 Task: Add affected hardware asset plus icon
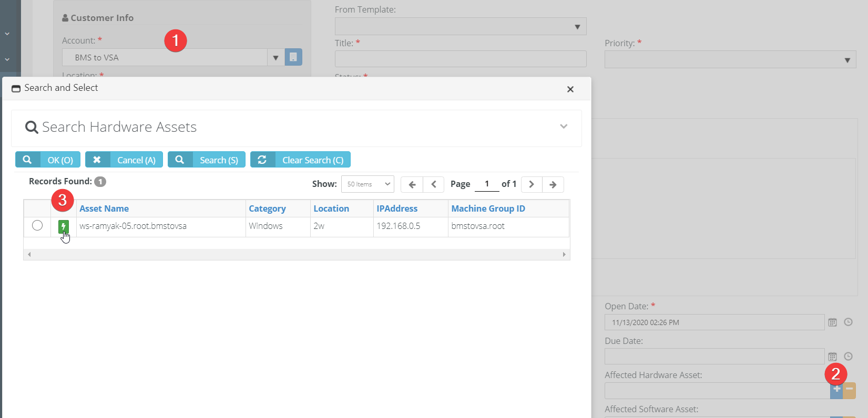[836, 390]
